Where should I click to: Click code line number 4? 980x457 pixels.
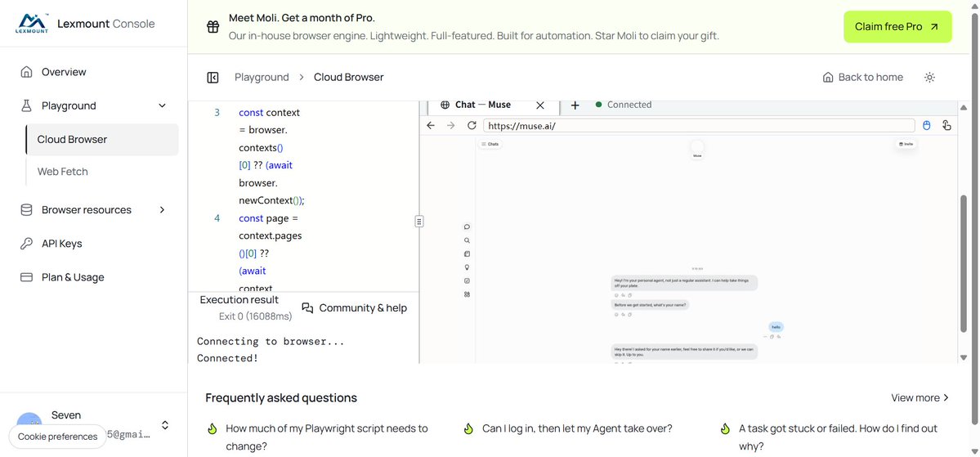pyautogui.click(x=217, y=219)
